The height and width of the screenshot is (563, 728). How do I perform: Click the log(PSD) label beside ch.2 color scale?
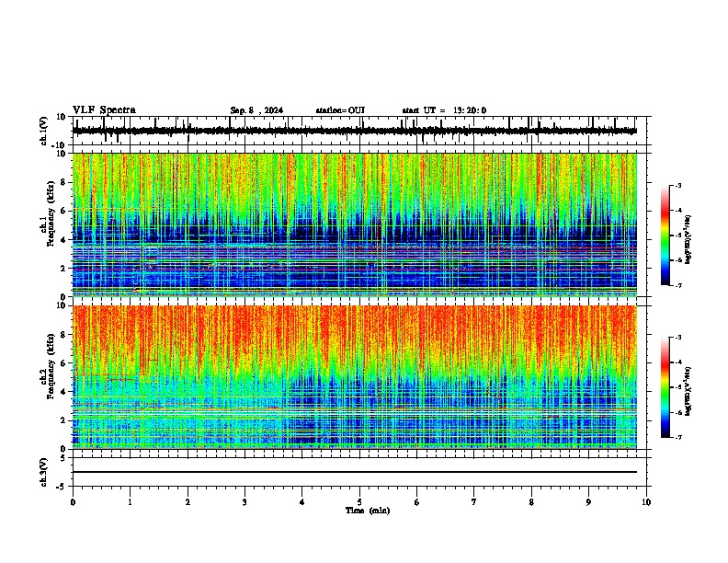[x=688, y=391]
